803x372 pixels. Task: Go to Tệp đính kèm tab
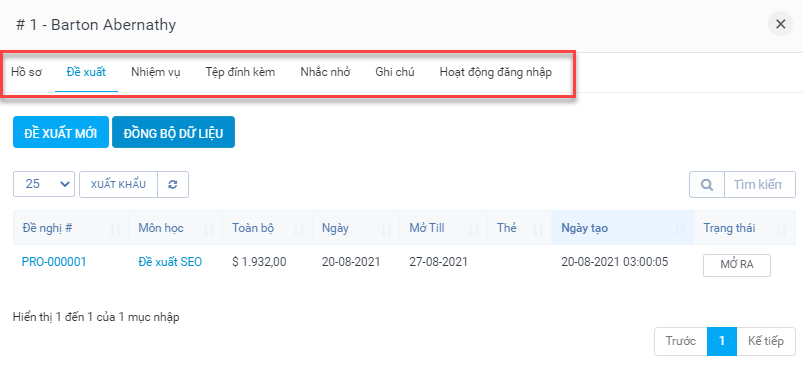point(240,72)
